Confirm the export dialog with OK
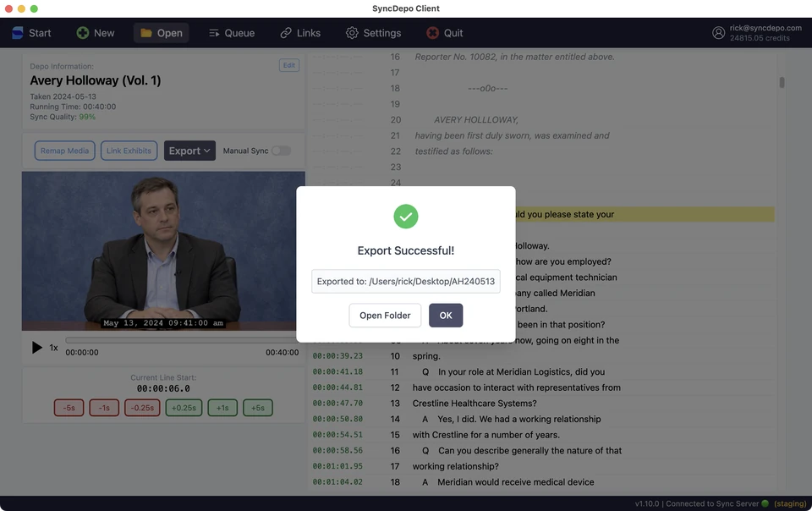This screenshot has height=511, width=812. pyautogui.click(x=446, y=316)
